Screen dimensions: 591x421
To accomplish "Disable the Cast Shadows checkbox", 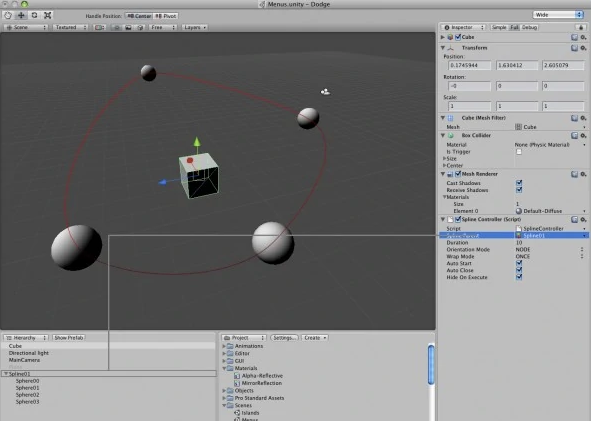I will [x=519, y=183].
